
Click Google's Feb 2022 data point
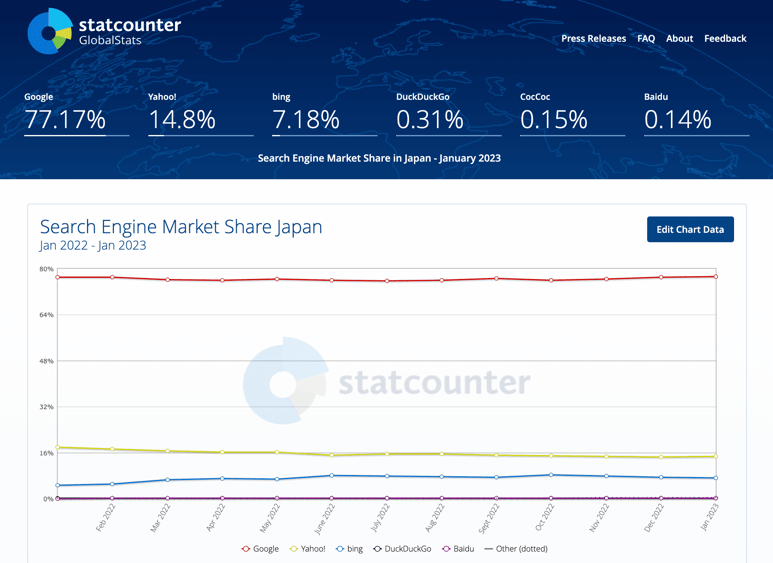[x=112, y=277]
